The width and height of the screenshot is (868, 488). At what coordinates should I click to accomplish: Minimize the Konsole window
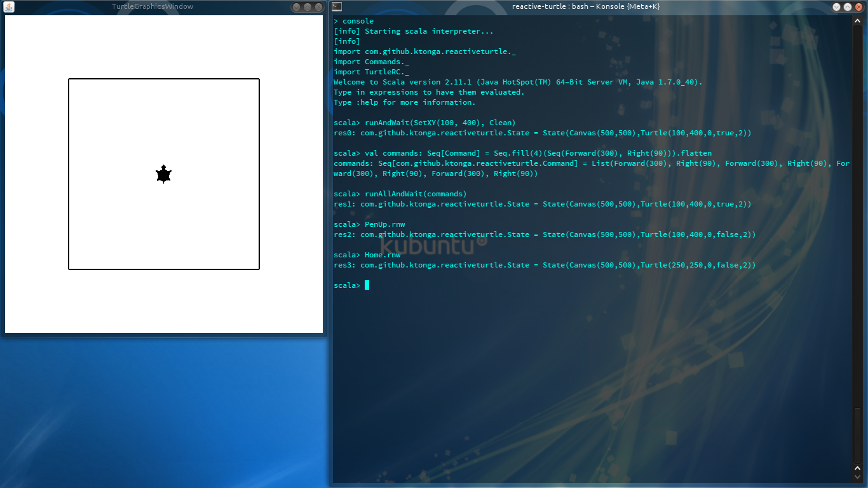(837, 6)
